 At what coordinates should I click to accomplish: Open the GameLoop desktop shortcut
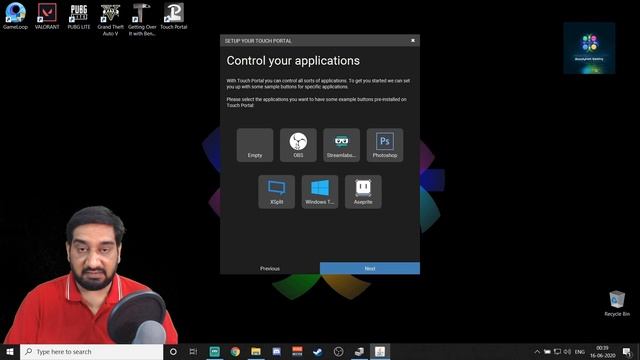(16, 16)
